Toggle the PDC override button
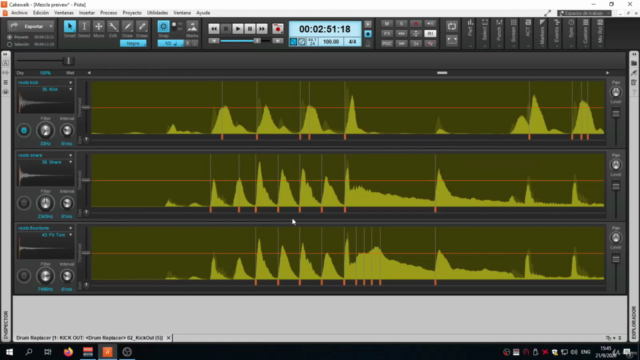Image resolution: width=640 pixels, height=360 pixels. pyautogui.click(x=387, y=43)
